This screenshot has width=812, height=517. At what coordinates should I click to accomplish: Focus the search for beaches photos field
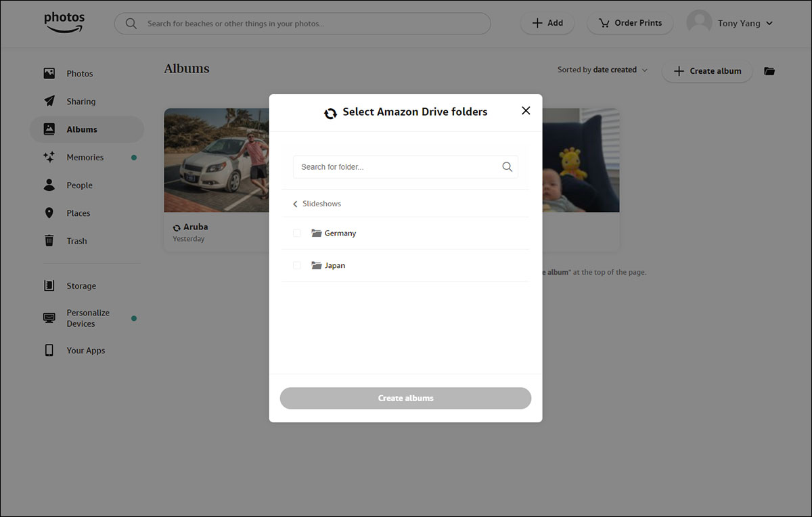click(x=302, y=24)
